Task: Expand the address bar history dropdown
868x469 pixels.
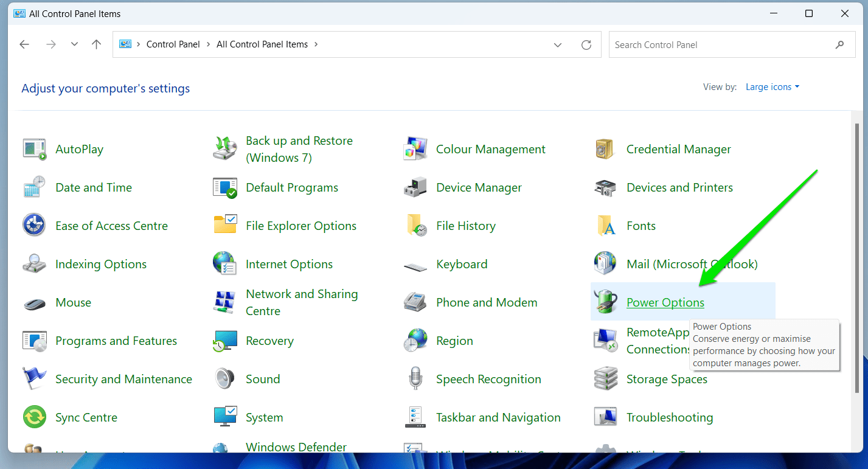Action: click(558, 44)
